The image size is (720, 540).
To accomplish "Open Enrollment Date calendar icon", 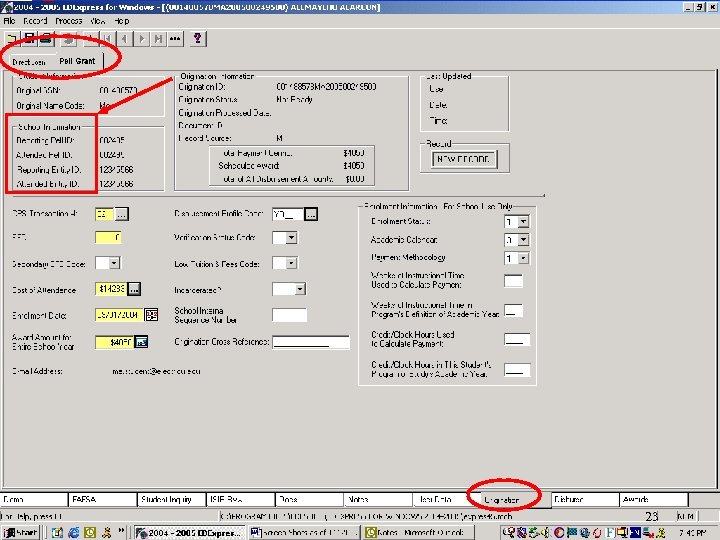I will (x=151, y=315).
